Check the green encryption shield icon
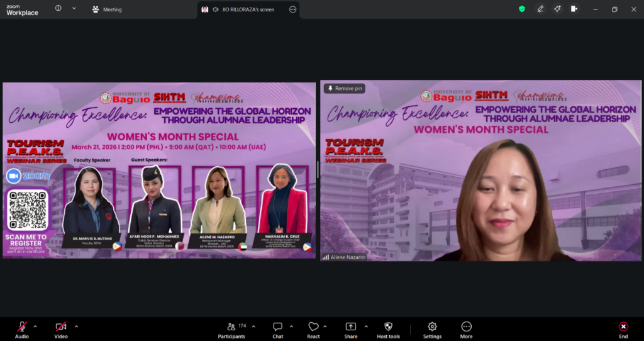This screenshot has height=341, width=644. click(522, 9)
